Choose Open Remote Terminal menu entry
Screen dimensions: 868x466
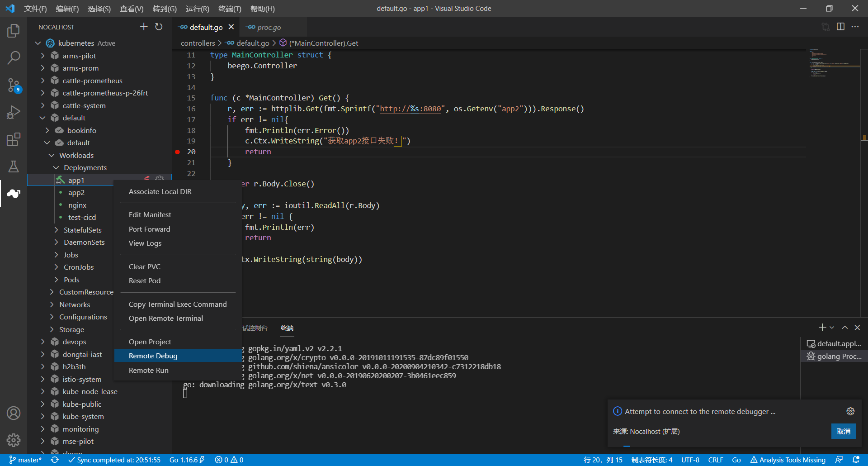pyautogui.click(x=178, y=318)
